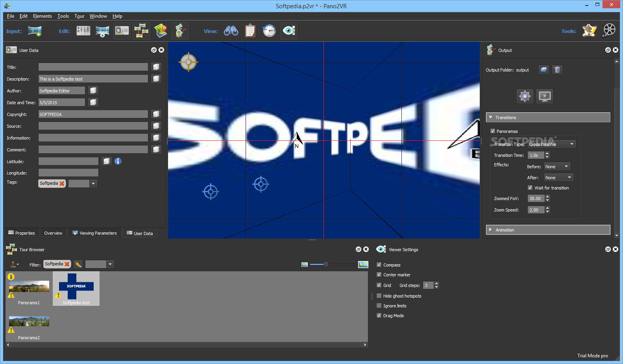Viewport: 623px width, 364px height.
Task: Toggle User Data toolbar icon
Action: coord(122,31)
